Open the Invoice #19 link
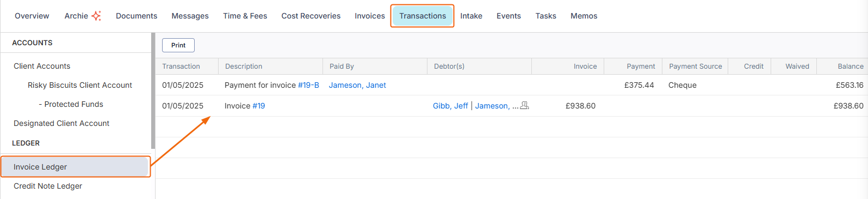 [258, 106]
